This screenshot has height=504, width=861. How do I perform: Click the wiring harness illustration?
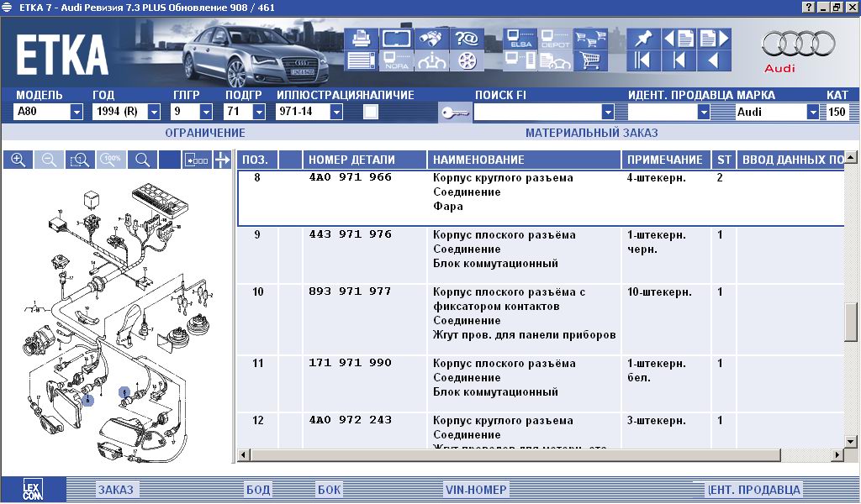pyautogui.click(x=119, y=321)
